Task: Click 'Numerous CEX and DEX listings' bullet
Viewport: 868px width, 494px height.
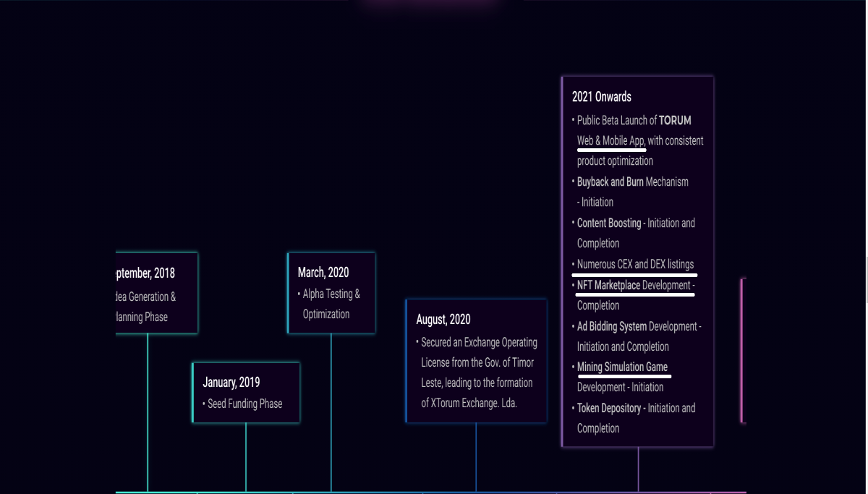Action: pyautogui.click(x=635, y=264)
